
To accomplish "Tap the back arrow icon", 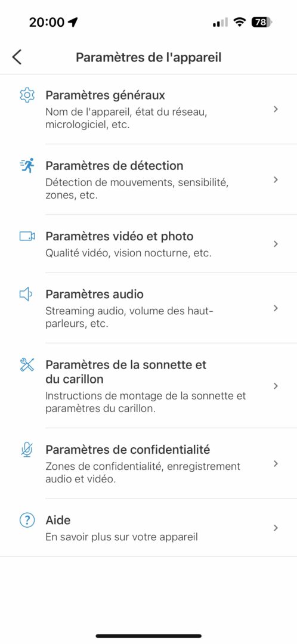I will click(17, 57).
